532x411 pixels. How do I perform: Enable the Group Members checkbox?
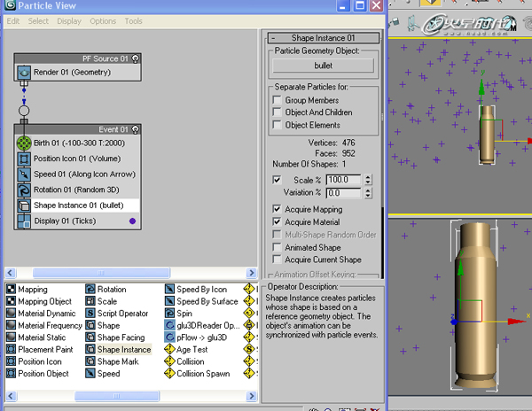click(x=278, y=100)
